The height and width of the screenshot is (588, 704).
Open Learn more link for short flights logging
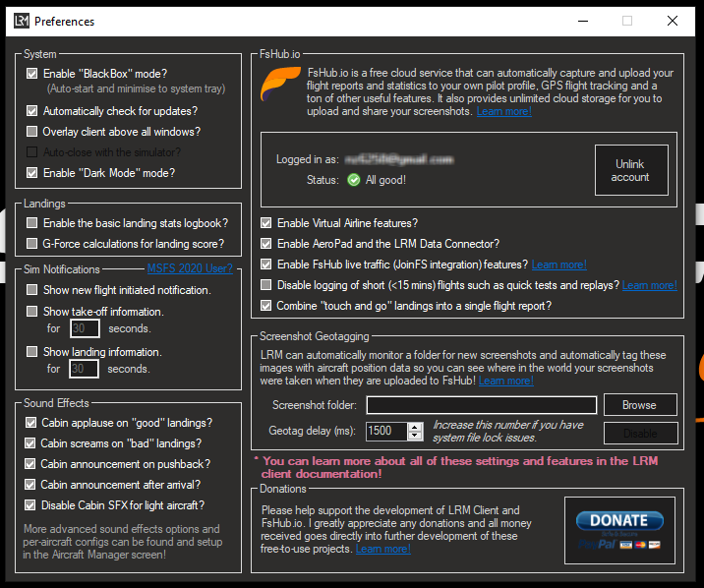coord(650,285)
